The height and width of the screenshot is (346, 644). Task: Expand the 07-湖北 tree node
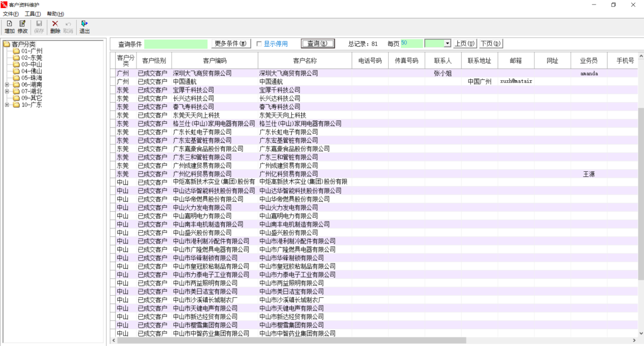[x=7, y=91]
